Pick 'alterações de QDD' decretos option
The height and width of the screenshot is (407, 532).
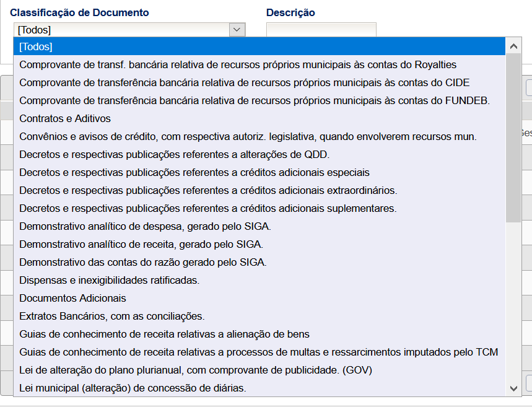(259, 154)
